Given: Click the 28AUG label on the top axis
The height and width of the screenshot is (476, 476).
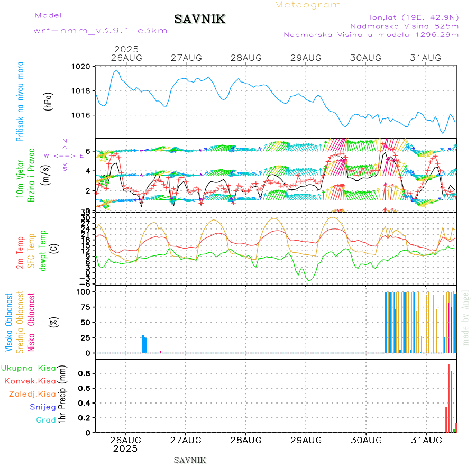Looking at the screenshot, I should 246,57.
